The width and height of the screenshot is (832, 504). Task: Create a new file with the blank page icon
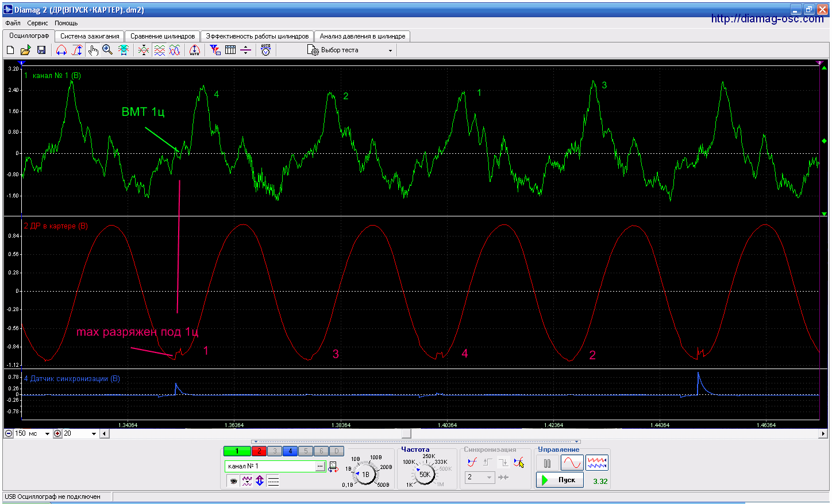coord(10,51)
